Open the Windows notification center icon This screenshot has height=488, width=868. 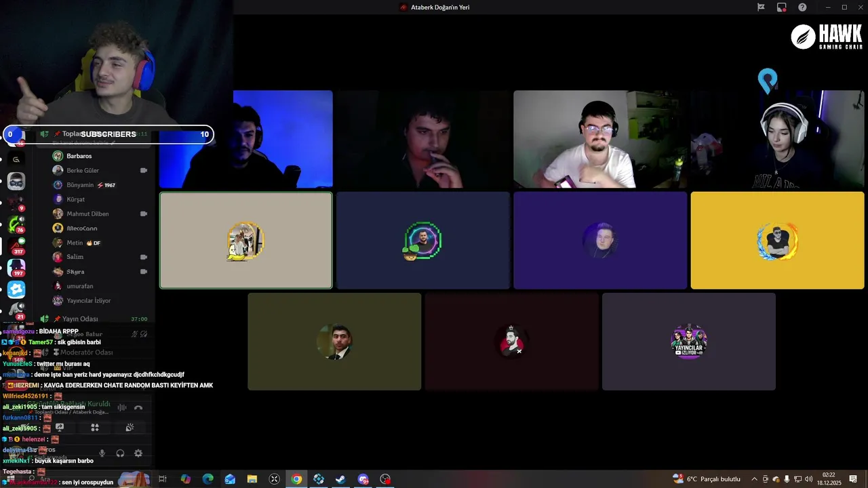[853, 479]
